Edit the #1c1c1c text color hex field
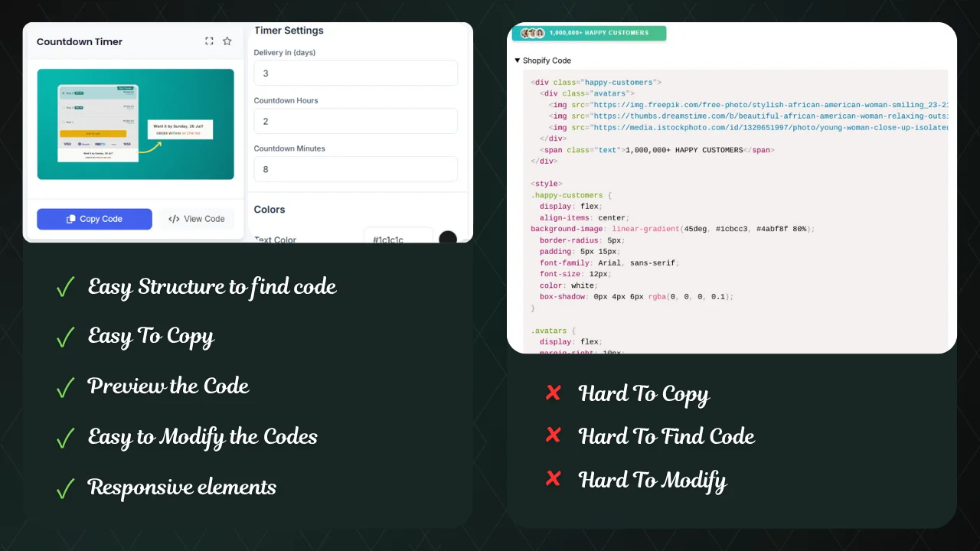This screenshot has height=551, width=980. (x=398, y=236)
